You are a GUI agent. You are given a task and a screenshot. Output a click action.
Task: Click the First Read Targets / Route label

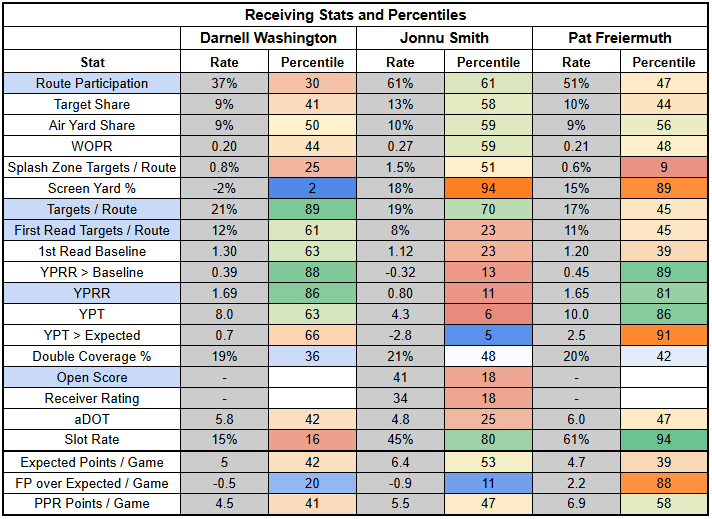92,230
